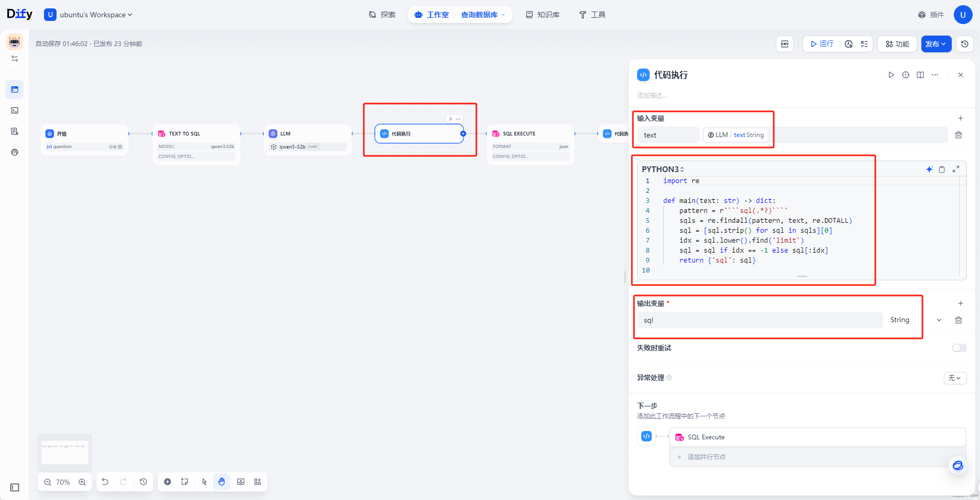Click the Dify logo

[x=20, y=14]
